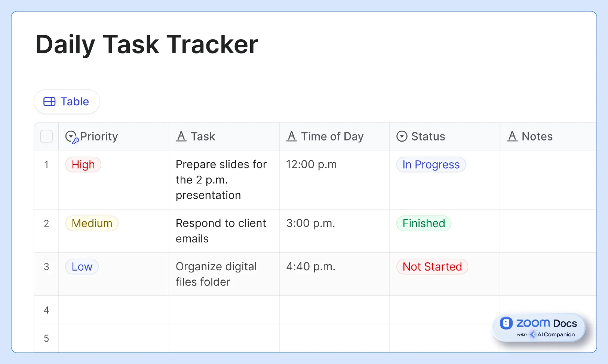Click the Table view icon
Viewport: 608px width, 364px height.
point(49,101)
